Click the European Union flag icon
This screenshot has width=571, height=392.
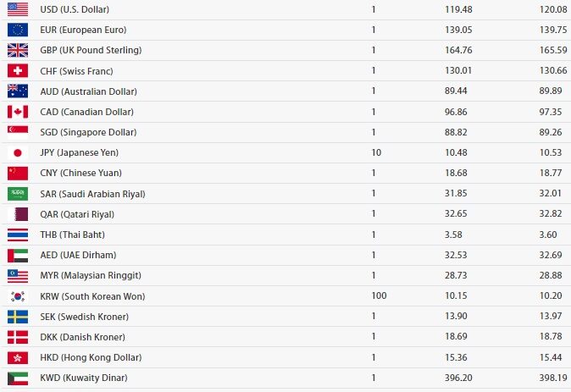point(18,30)
